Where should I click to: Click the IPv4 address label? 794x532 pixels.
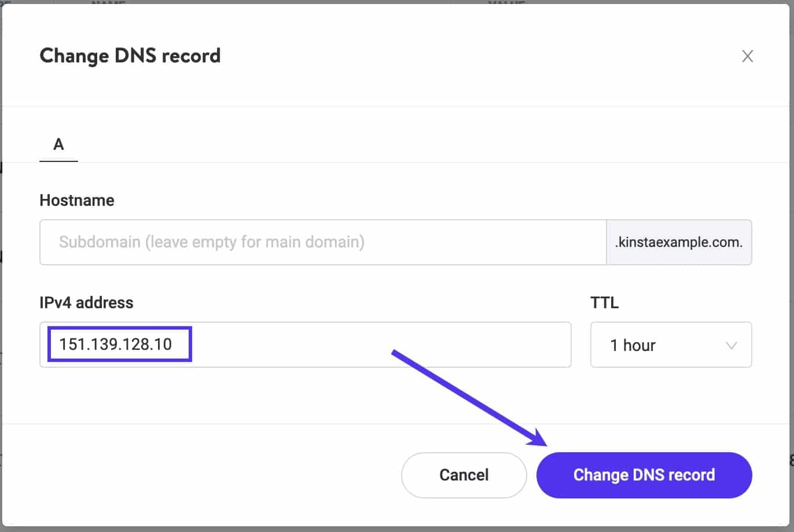[86, 302]
